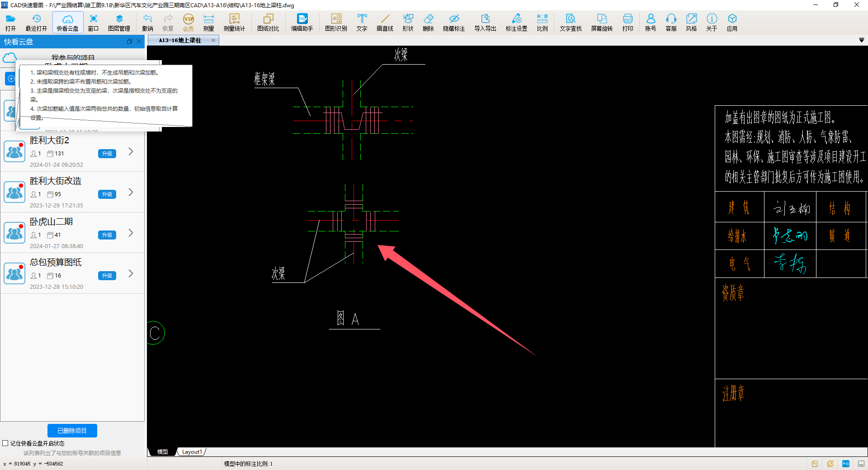Open 测量统计 measurement statistics
The height and width of the screenshot is (470, 868).
[x=234, y=23]
